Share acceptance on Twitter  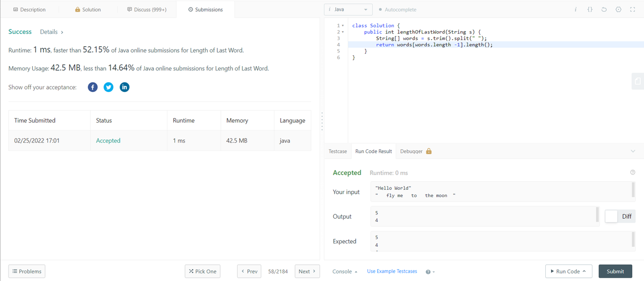pos(108,87)
